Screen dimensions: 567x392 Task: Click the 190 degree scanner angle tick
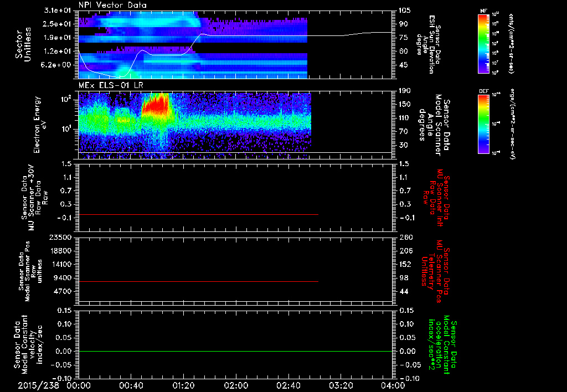[x=405, y=90]
